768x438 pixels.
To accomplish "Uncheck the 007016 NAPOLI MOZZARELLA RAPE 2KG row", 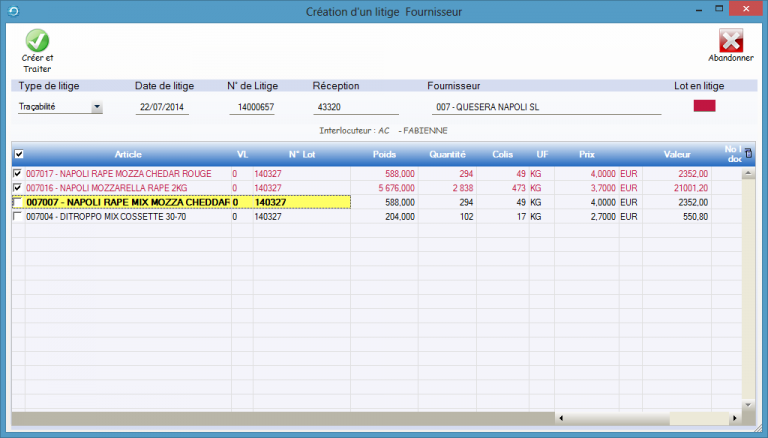I will click(18, 188).
